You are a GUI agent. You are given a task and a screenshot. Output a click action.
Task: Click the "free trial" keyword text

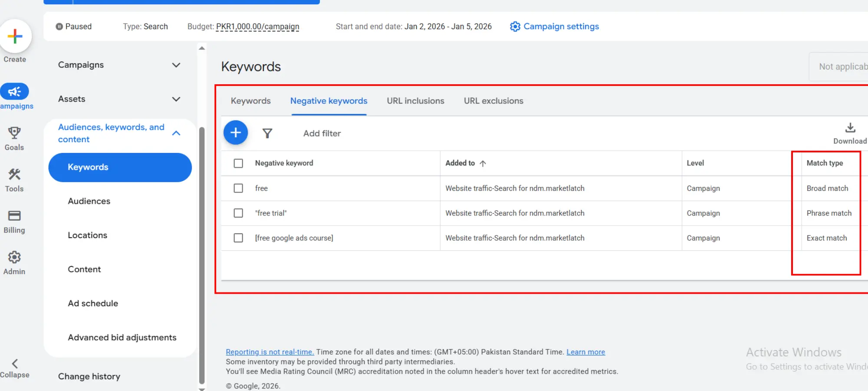[271, 213]
